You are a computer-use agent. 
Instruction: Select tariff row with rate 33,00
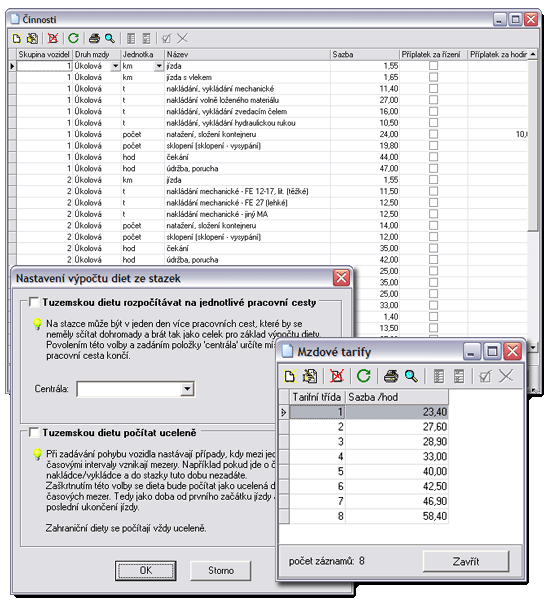click(369, 457)
